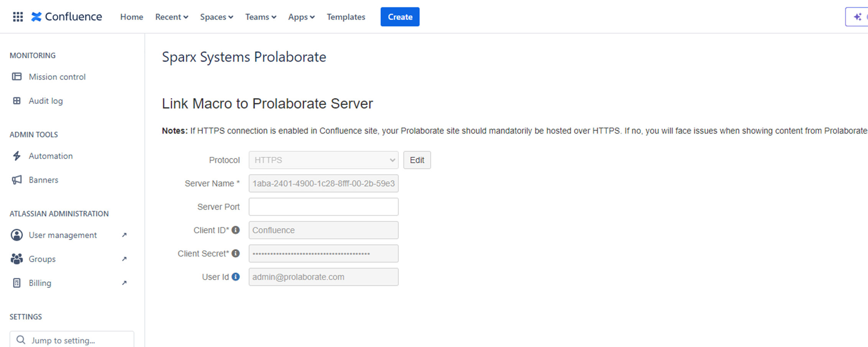
Task: Click the Client ID info icon
Action: click(236, 230)
